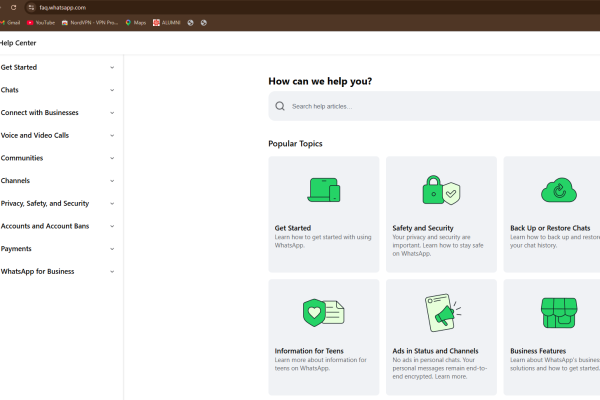Expand the Privacy, Safety, and Security chevron
This screenshot has width=600, height=400.
pos(112,203)
